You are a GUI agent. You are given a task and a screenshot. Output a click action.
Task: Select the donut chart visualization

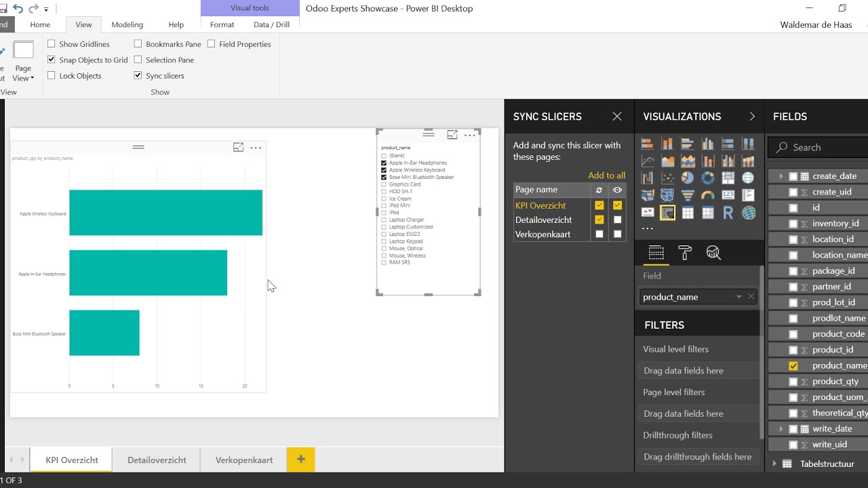point(708,178)
